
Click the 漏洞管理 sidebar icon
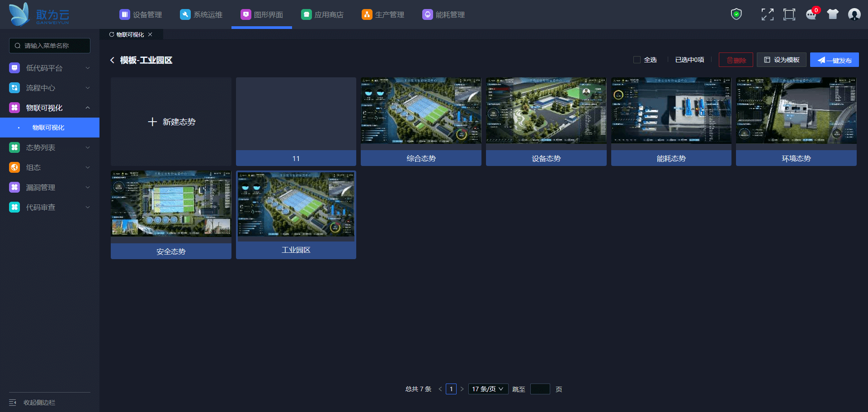(x=14, y=187)
